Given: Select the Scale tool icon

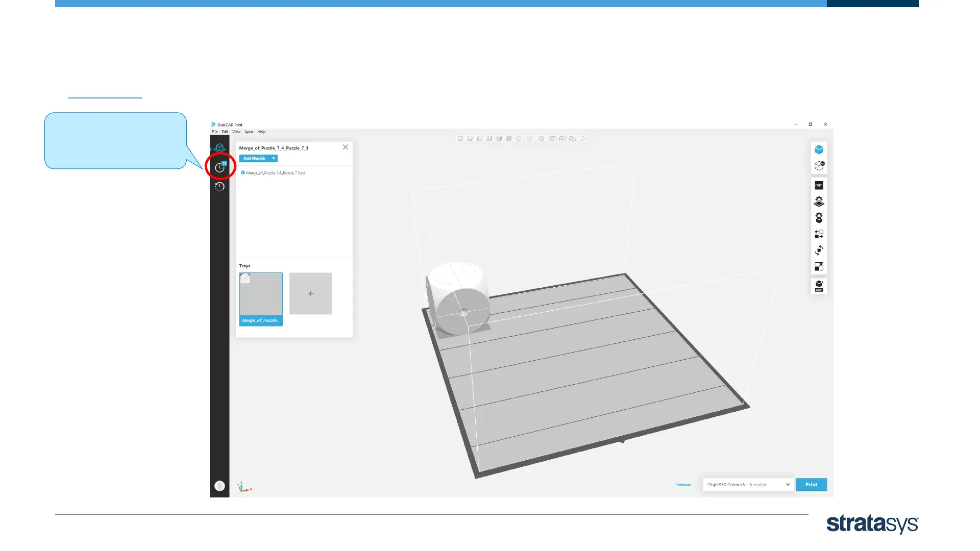Looking at the screenshot, I should point(819,267).
